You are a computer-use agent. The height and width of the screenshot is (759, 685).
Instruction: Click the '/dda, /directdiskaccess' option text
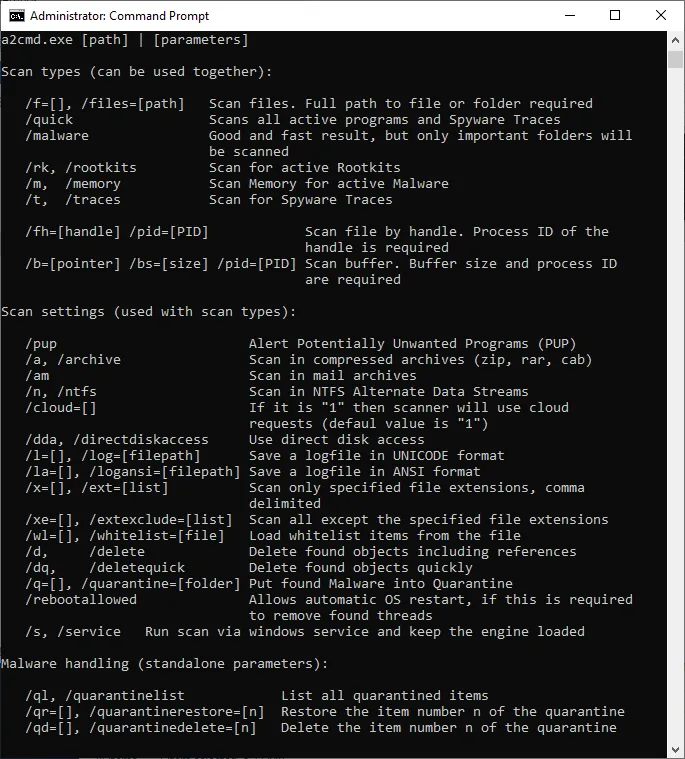116,440
